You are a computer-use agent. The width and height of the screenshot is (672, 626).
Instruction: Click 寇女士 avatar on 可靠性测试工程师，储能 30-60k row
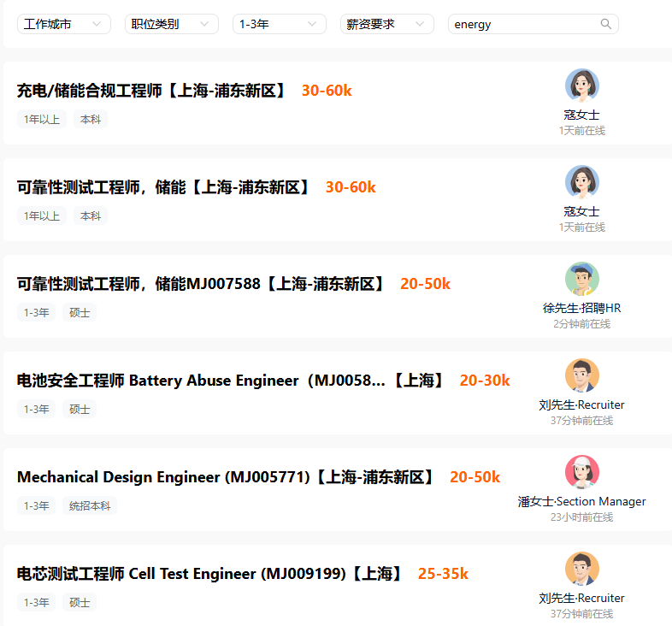pyautogui.click(x=582, y=182)
